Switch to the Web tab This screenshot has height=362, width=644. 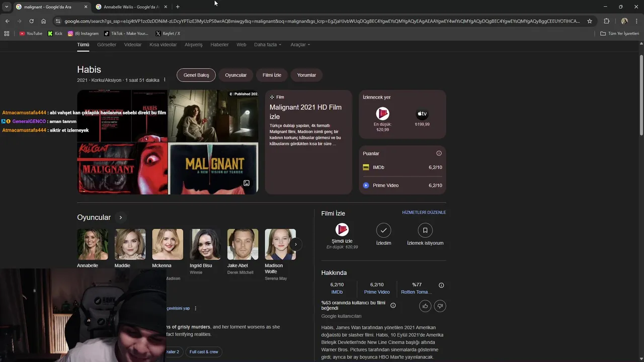242,45
